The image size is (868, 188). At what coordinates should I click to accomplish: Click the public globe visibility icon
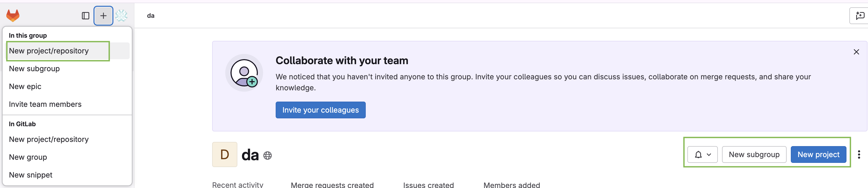[x=268, y=156]
